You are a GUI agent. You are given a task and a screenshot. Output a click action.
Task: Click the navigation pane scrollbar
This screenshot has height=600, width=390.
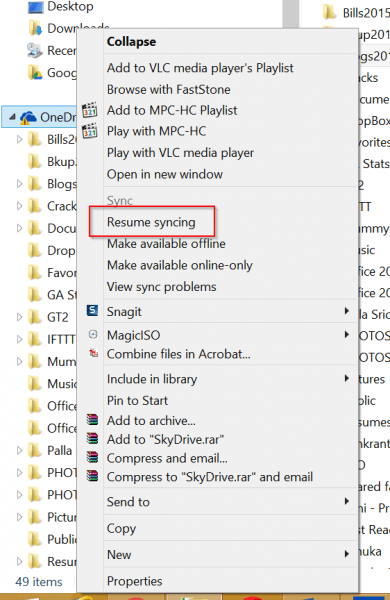291,14
